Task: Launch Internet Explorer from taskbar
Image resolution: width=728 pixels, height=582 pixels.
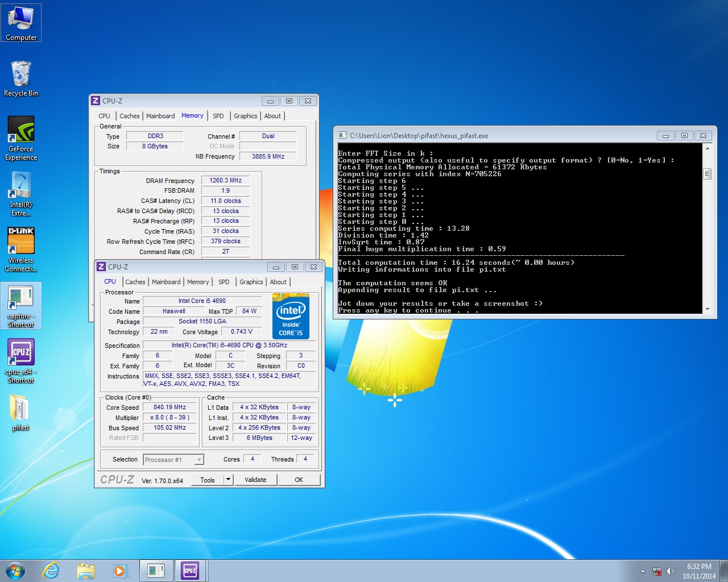Action: coord(51,571)
